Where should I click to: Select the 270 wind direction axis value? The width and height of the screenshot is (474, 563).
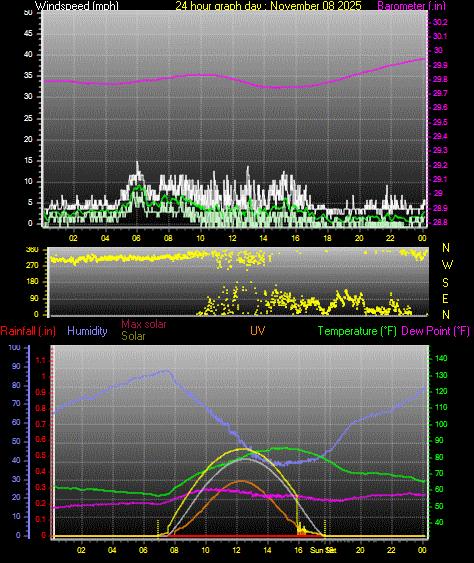click(32, 266)
